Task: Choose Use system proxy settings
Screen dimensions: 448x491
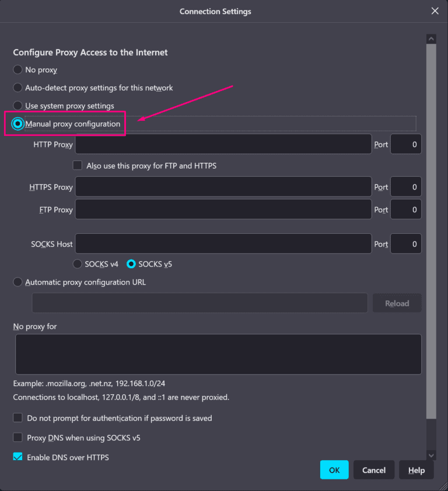Action: point(18,106)
